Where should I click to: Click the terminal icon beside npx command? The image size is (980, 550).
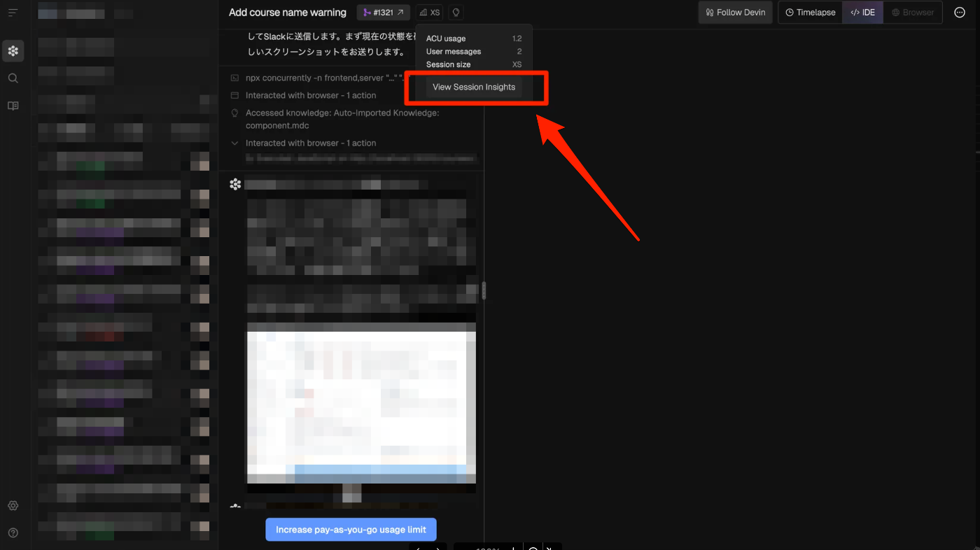tap(235, 78)
